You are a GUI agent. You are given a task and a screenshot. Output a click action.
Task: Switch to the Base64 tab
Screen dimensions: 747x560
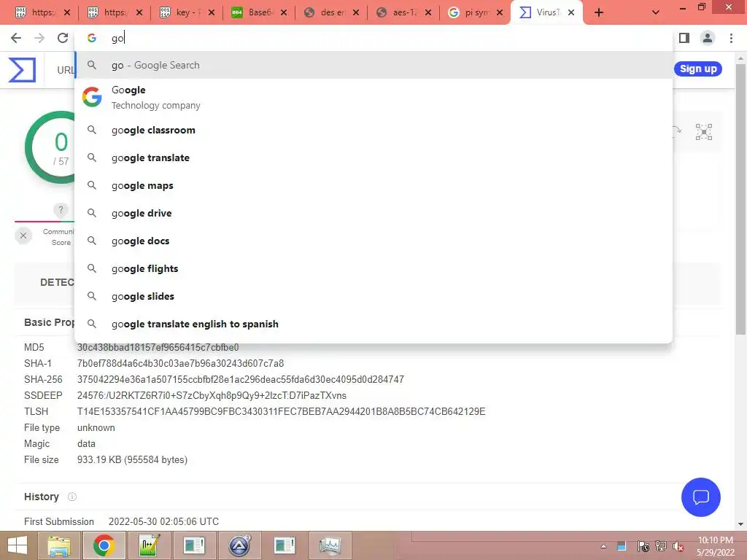[259, 13]
